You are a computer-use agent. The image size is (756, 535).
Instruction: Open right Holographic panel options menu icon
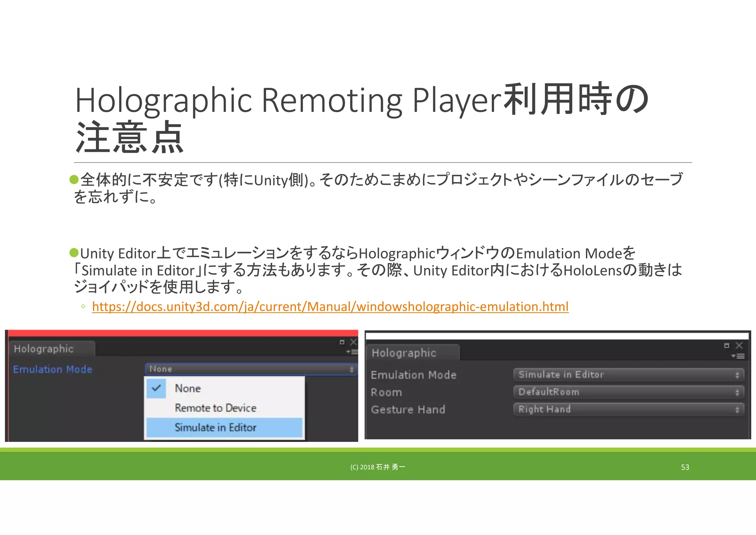pos(738,356)
